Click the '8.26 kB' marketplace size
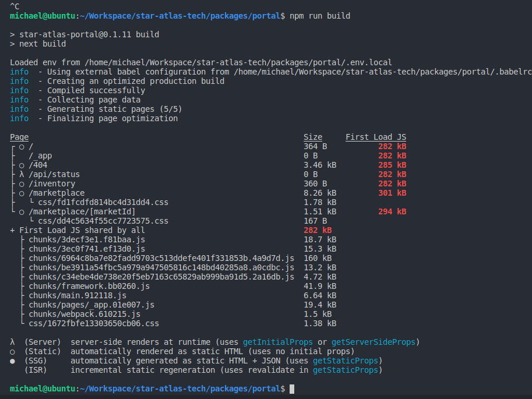532x399 pixels. [320, 193]
